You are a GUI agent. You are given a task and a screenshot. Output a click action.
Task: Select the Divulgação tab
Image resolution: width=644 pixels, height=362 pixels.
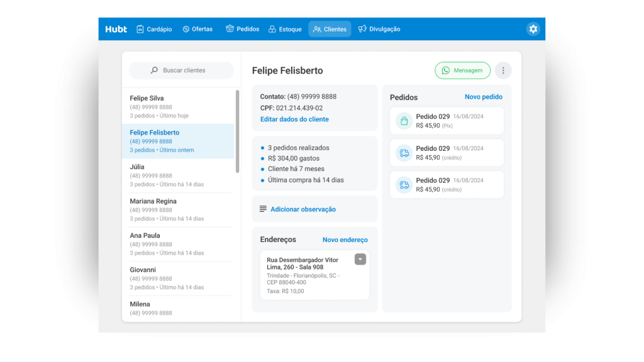tap(379, 29)
